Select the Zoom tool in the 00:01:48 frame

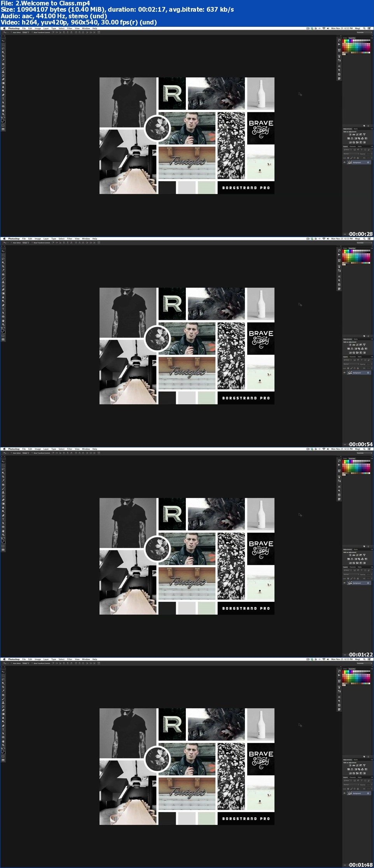pos(3,745)
